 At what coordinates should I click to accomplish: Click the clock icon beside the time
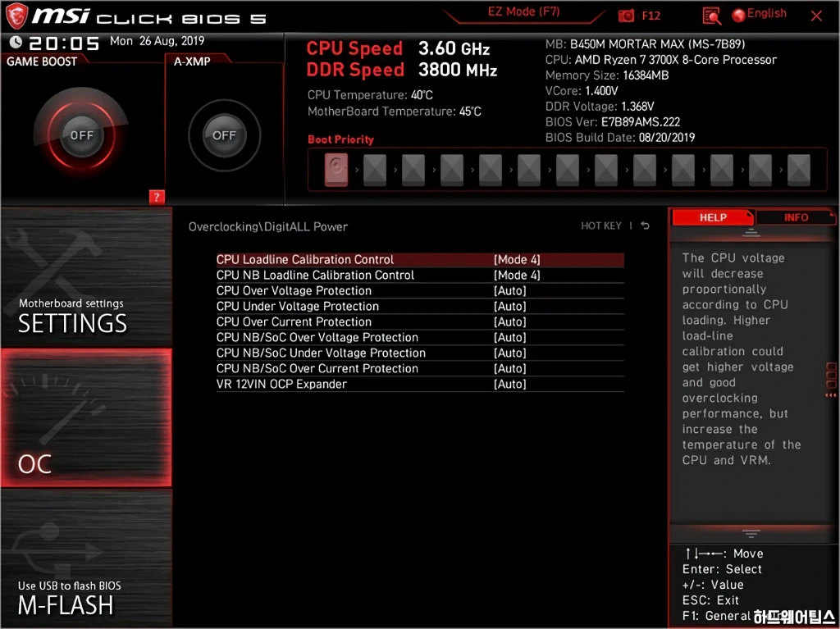pyautogui.click(x=16, y=42)
